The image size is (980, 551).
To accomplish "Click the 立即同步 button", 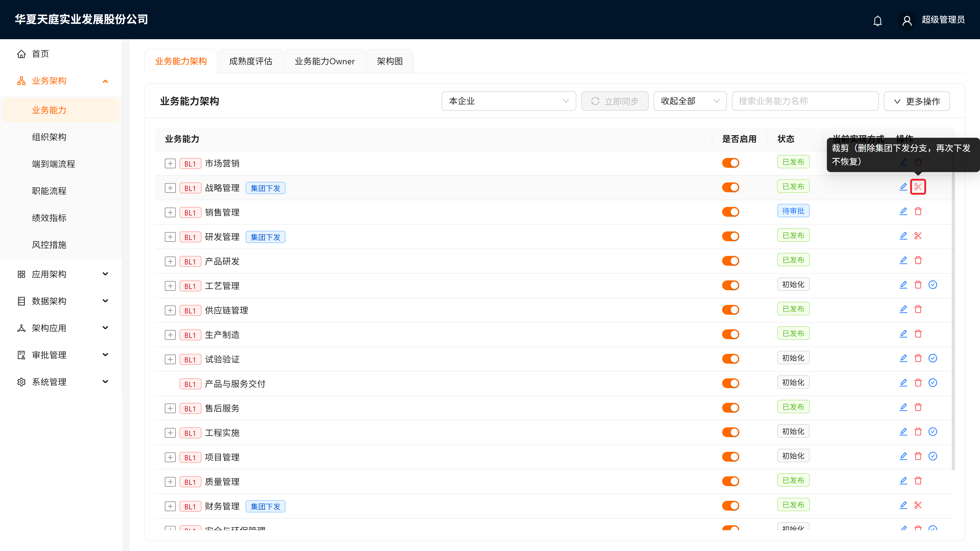I will pyautogui.click(x=614, y=101).
